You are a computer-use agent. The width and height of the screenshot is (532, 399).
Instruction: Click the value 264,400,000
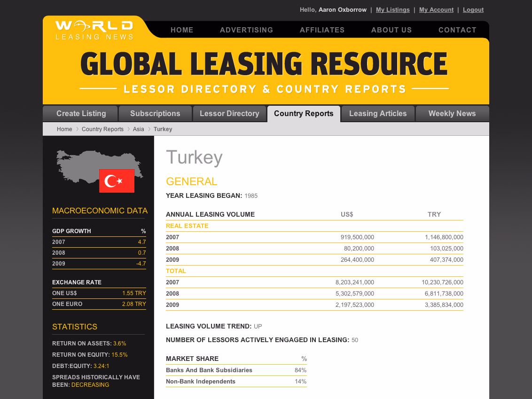pos(357,259)
